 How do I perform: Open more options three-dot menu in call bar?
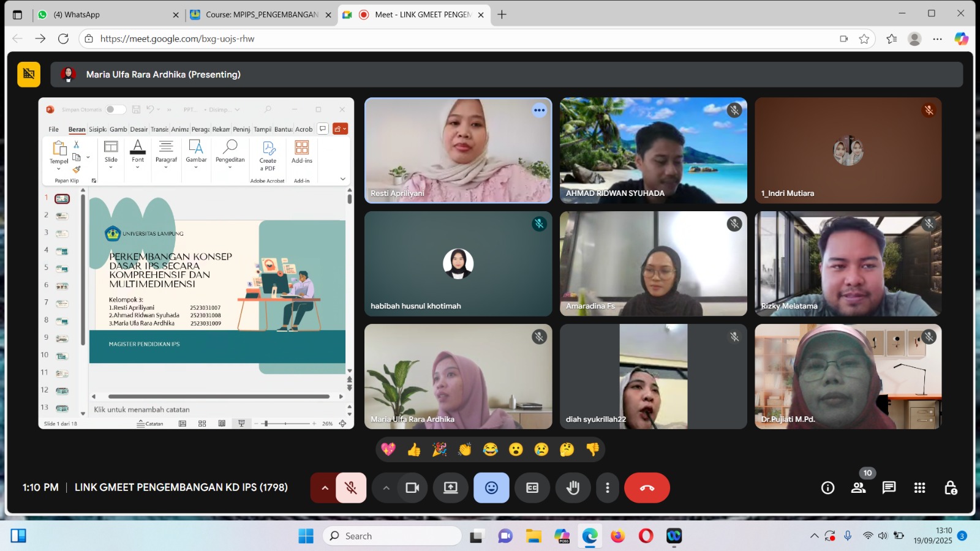607,488
